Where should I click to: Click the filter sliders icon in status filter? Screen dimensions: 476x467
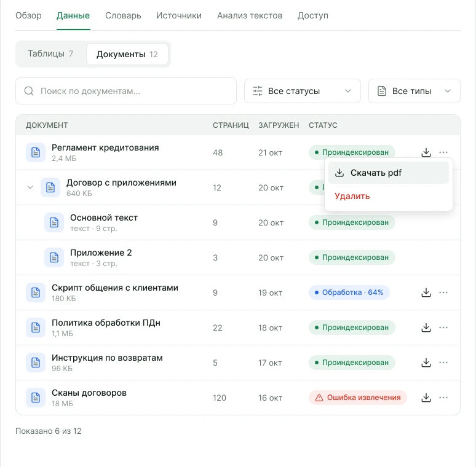tap(258, 91)
